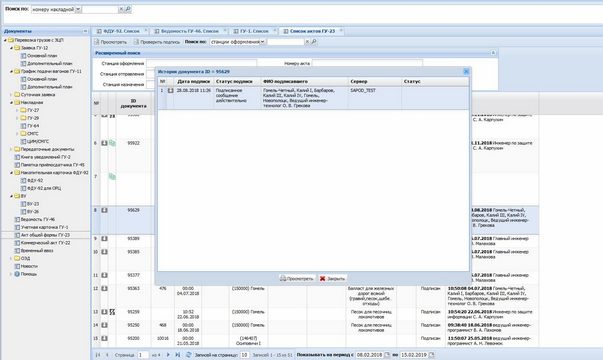Expand the ОЭД folder

pos(11,258)
